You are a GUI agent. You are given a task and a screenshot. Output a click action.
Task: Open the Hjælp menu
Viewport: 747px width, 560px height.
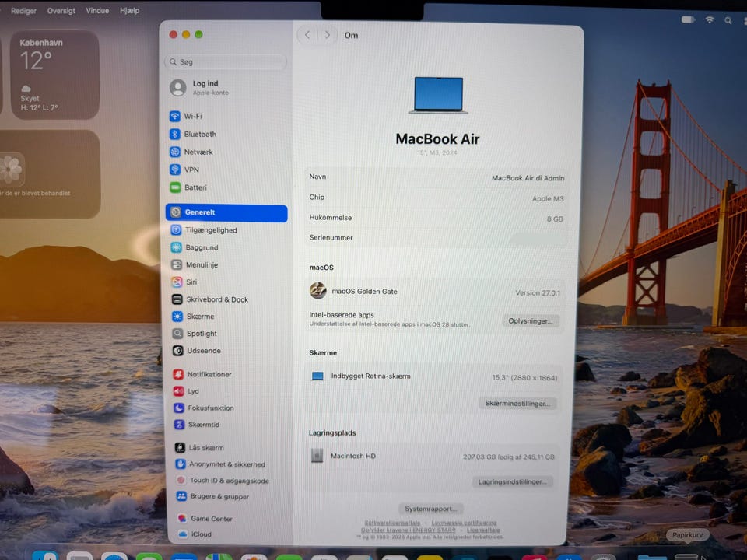[x=130, y=10]
